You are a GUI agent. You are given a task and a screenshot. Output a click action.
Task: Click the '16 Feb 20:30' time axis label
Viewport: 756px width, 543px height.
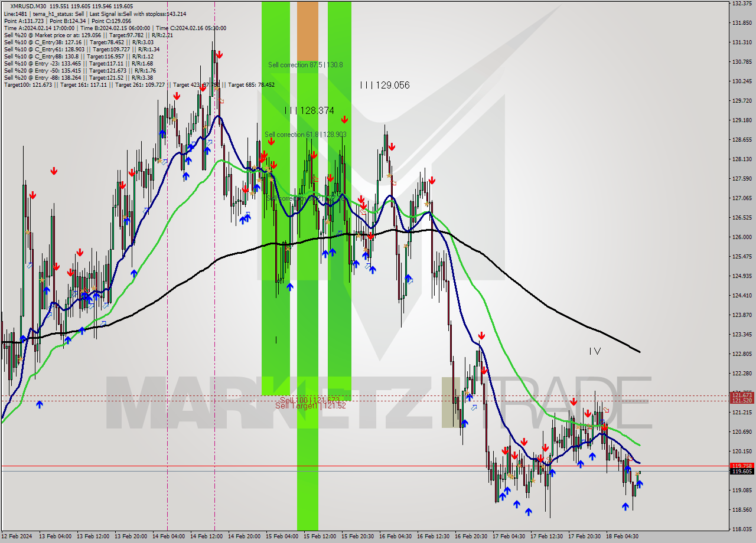click(471, 537)
